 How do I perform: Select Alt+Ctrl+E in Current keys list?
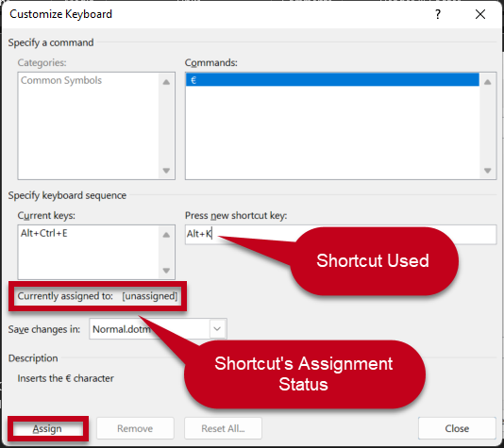coord(44,233)
